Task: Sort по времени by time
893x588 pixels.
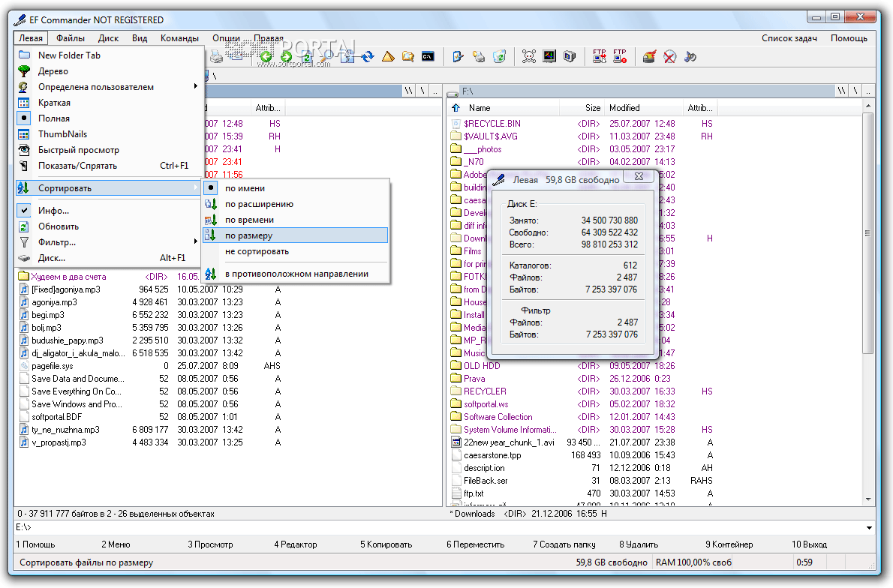Action: [x=296, y=220]
